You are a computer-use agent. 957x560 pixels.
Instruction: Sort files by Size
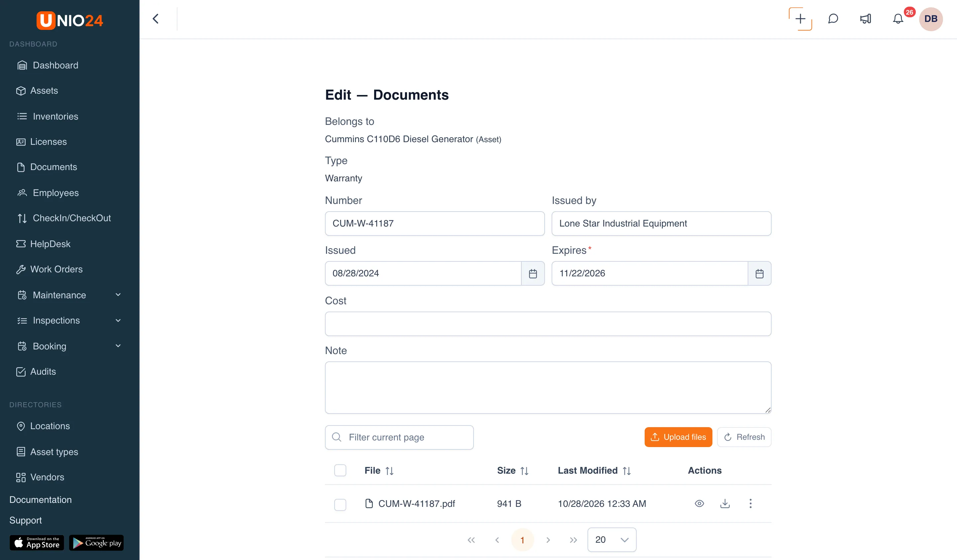[524, 471]
